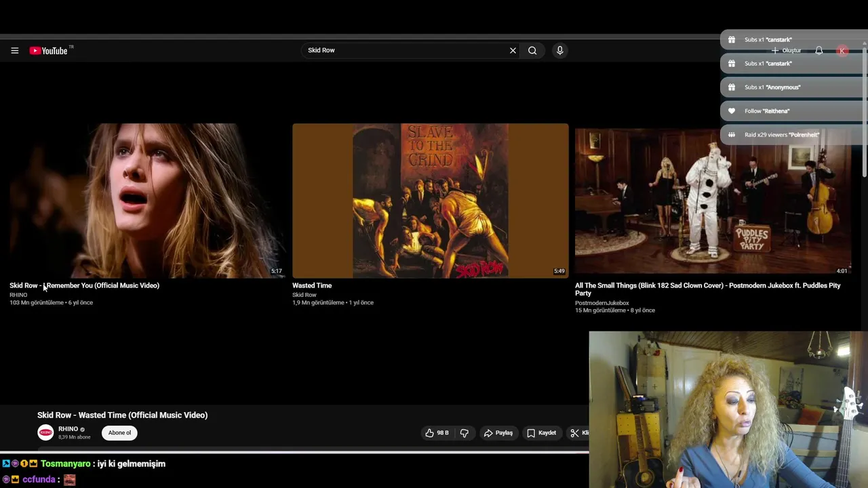Click the magnifier search button
The width and height of the screenshot is (868, 488).
[x=532, y=50]
